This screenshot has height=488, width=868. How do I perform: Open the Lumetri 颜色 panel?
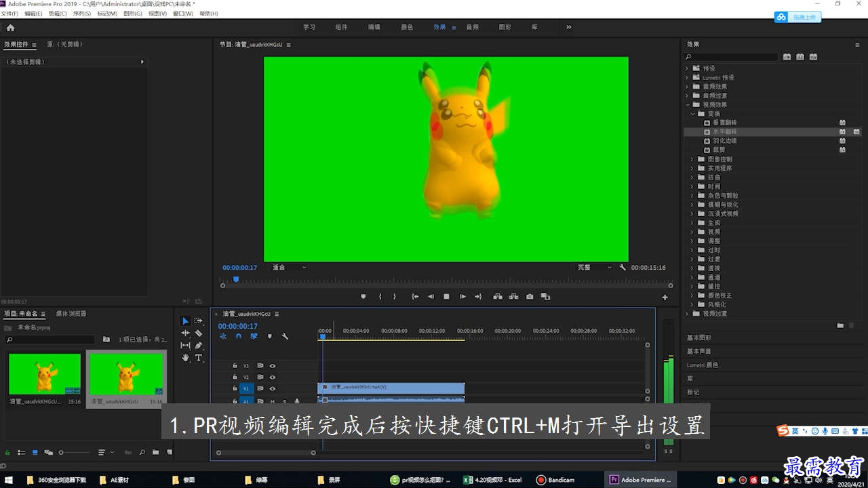tap(703, 365)
